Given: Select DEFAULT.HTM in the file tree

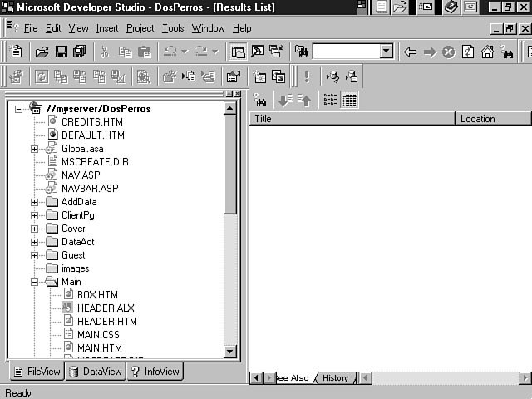Looking at the screenshot, I should [92, 135].
